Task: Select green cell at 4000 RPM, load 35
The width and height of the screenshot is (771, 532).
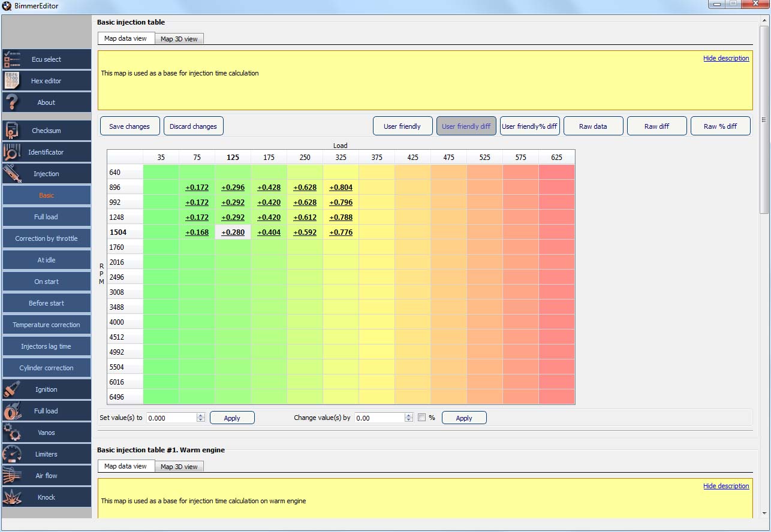Action: [x=161, y=322]
